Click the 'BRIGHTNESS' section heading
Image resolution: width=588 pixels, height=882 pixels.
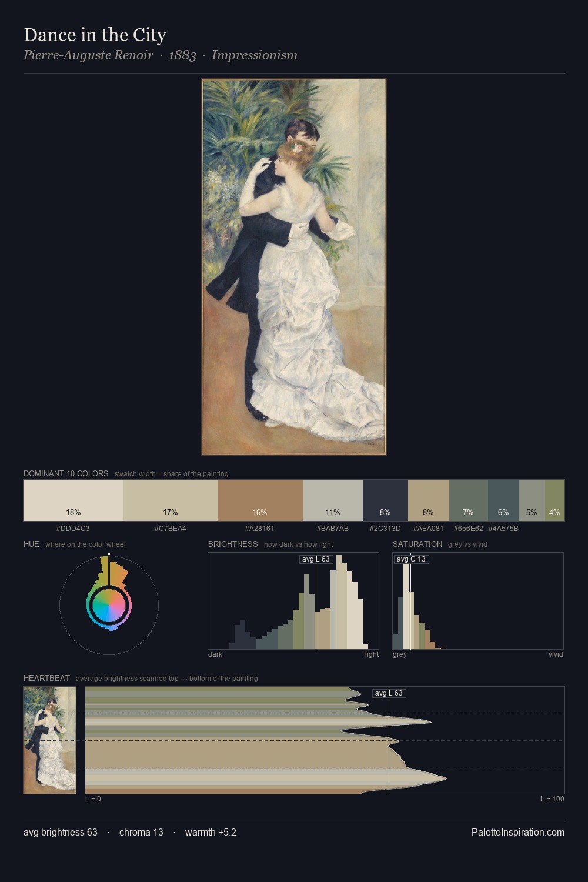tap(233, 544)
